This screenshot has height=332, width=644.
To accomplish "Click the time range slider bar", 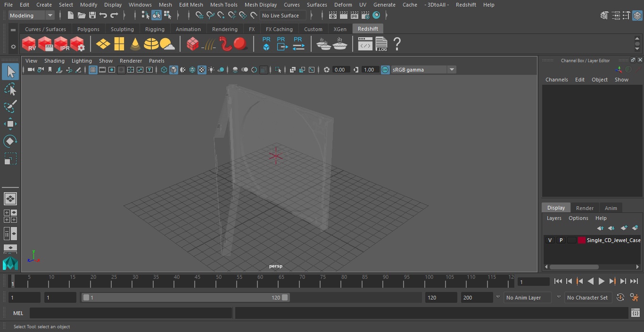I will click(x=185, y=297).
